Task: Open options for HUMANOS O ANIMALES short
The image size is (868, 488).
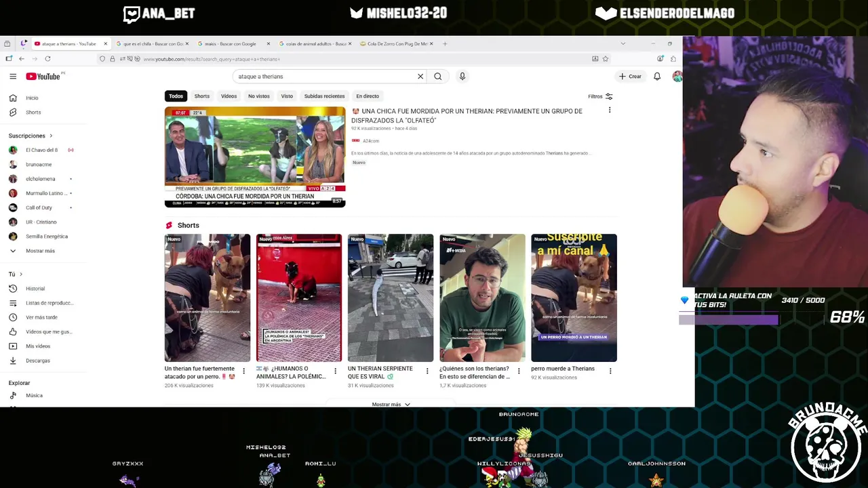Action: (335, 371)
